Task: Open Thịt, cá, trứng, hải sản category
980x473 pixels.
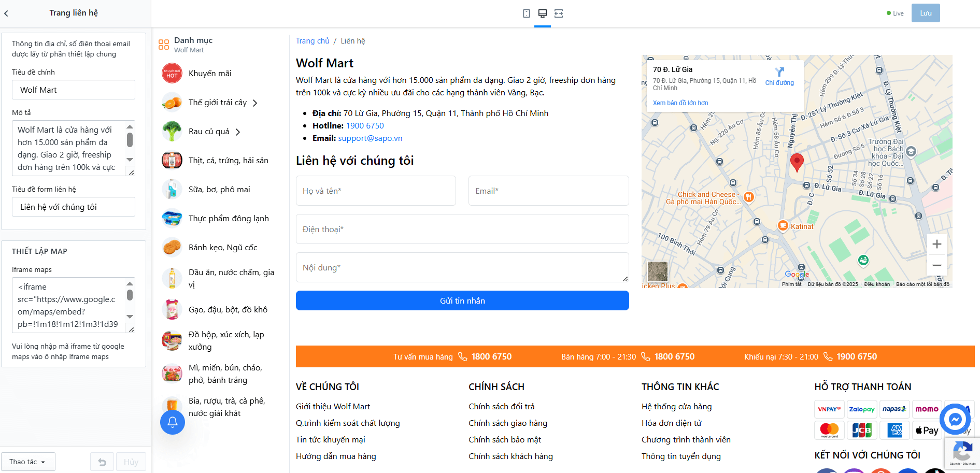Action: click(229, 161)
